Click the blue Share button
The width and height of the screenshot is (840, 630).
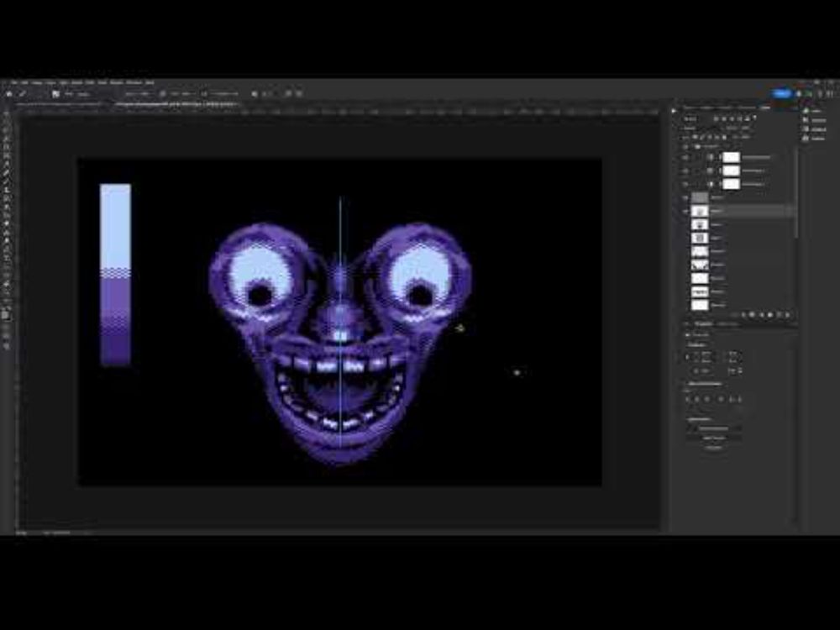tap(782, 94)
